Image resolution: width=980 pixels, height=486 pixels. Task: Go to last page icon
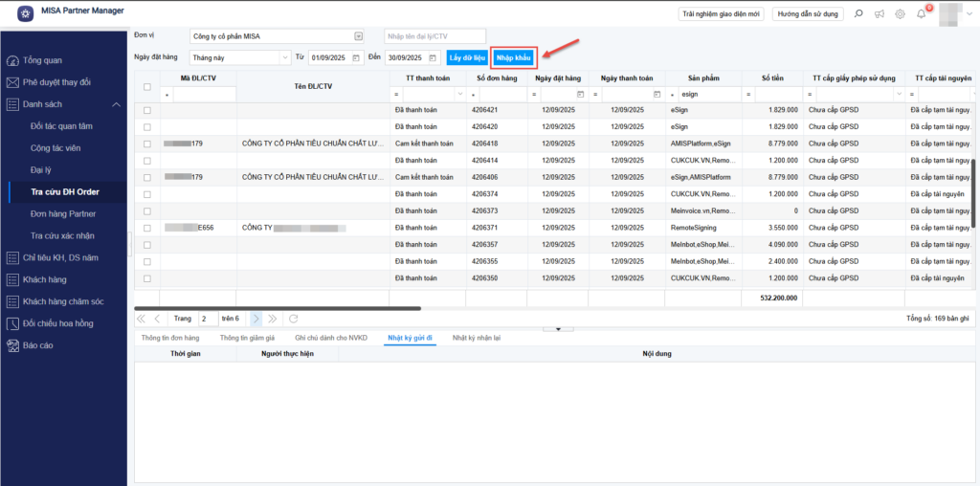point(273,319)
